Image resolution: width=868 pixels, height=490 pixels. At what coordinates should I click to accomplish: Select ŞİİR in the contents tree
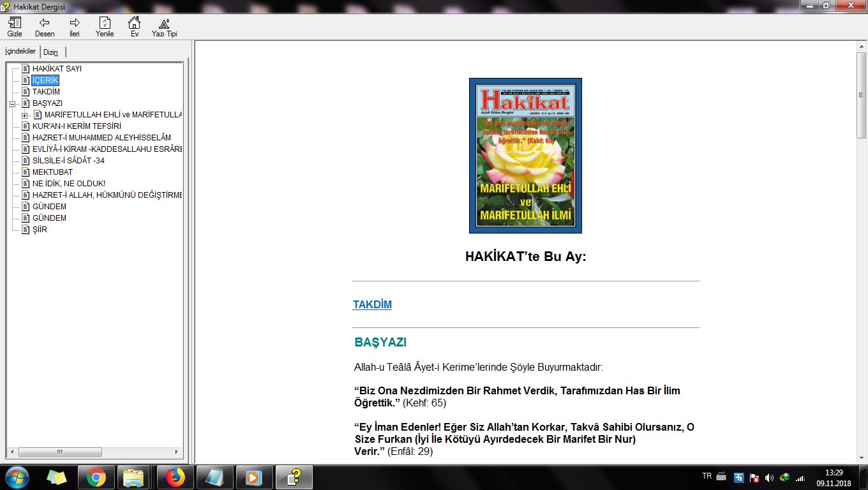(x=40, y=230)
